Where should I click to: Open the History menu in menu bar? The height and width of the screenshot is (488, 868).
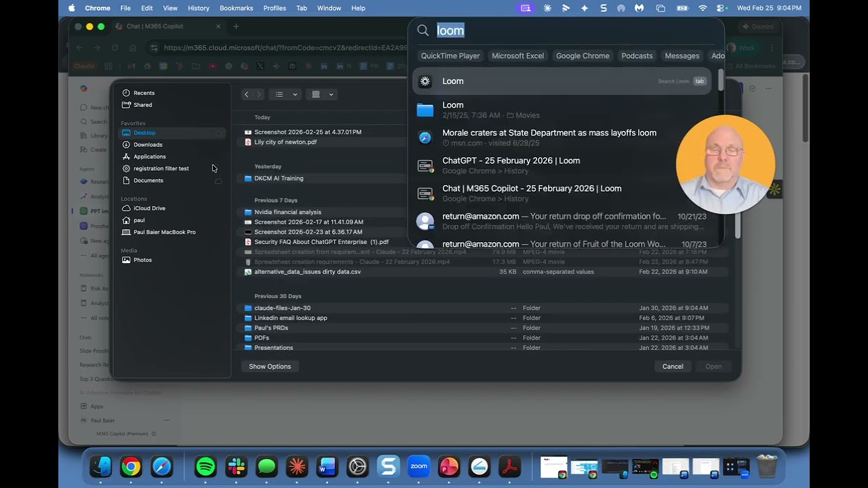tap(199, 8)
